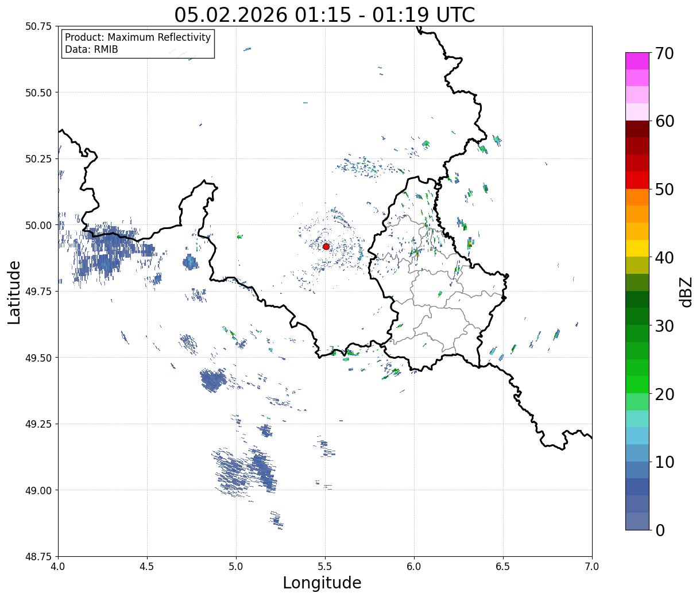Screen dimensions: 700x597
Task: Click the latitude tick label 48.75
Action: pos(38,557)
